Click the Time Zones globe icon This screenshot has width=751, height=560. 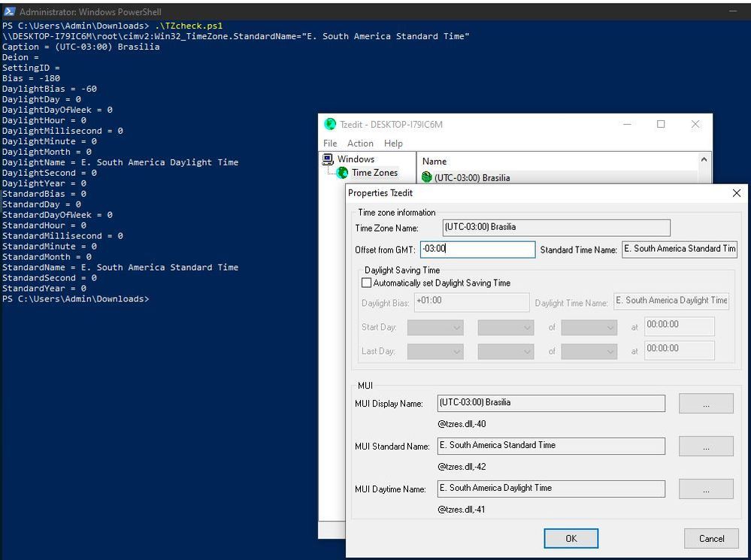tap(342, 172)
